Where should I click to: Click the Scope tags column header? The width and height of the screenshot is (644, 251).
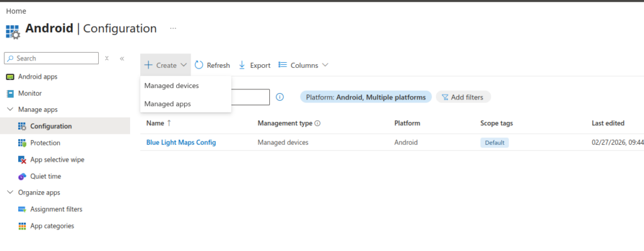tap(497, 123)
